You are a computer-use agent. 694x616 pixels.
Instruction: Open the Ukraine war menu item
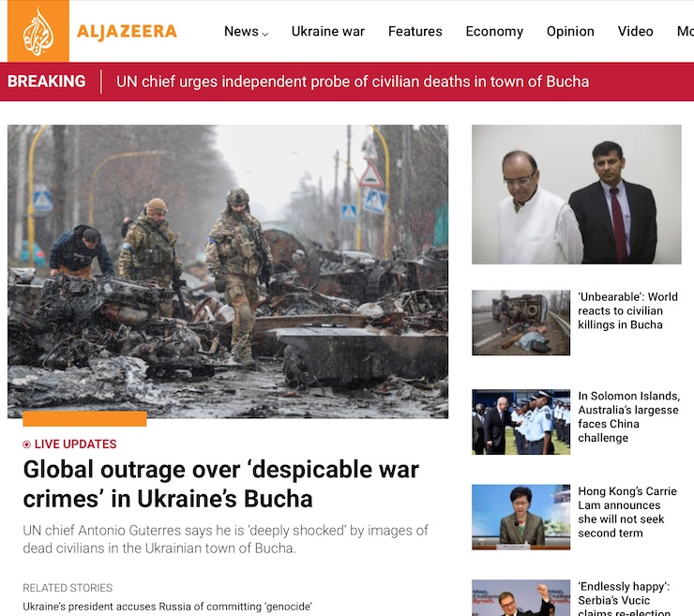328,32
